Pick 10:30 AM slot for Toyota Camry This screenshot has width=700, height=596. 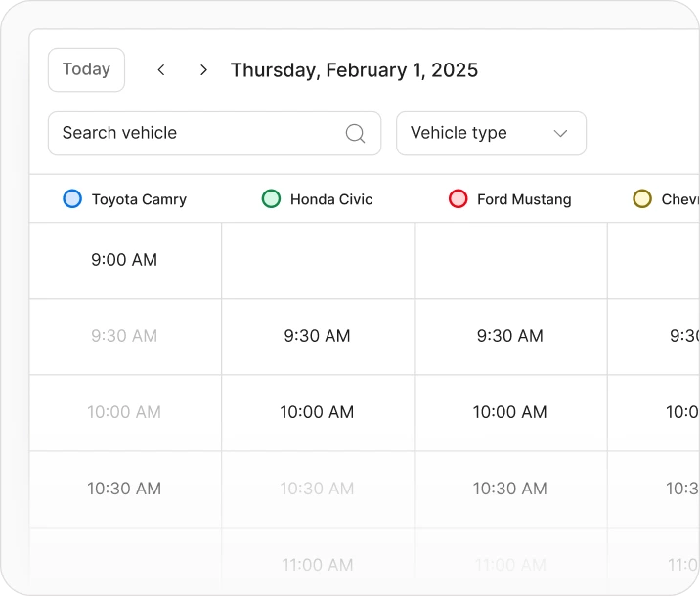tap(124, 489)
